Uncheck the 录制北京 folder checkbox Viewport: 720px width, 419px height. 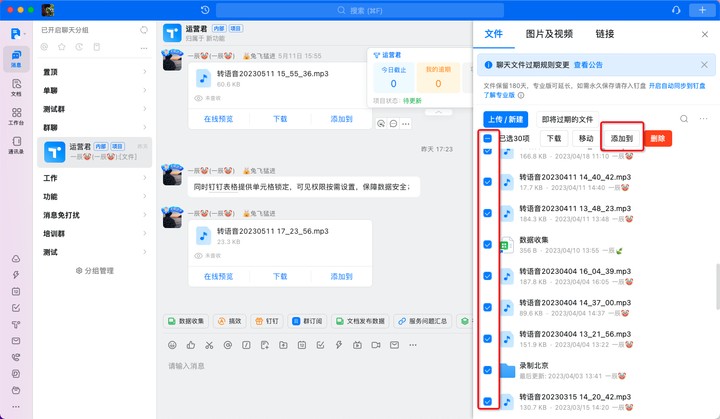(x=488, y=370)
